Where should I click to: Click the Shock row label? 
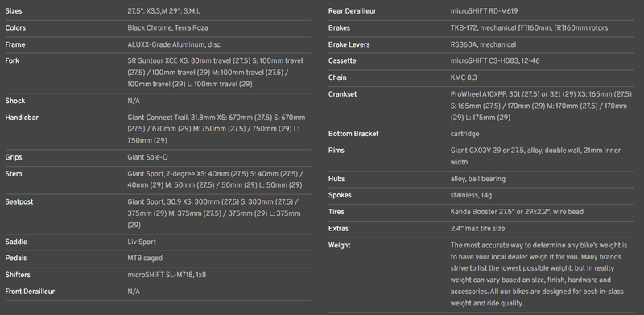click(x=14, y=101)
